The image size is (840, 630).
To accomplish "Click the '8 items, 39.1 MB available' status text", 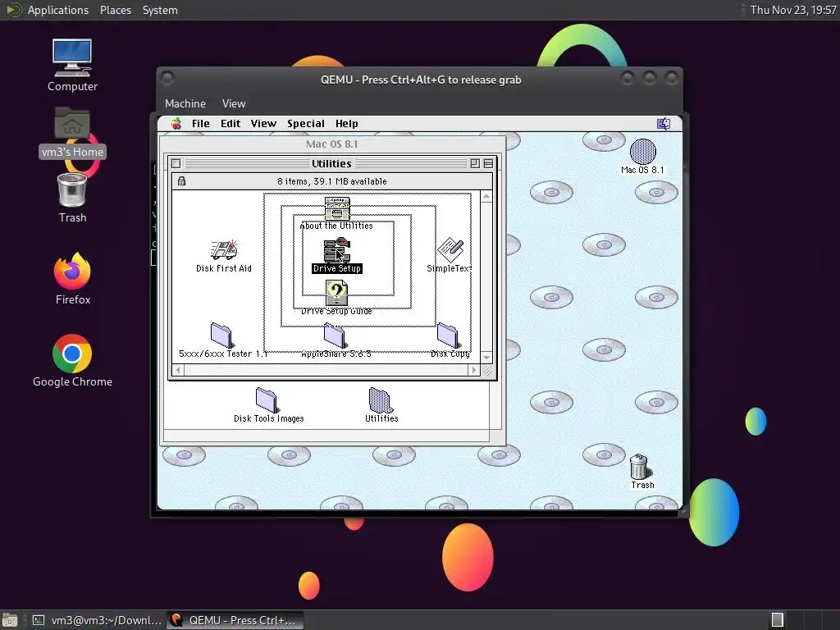I will (x=332, y=181).
